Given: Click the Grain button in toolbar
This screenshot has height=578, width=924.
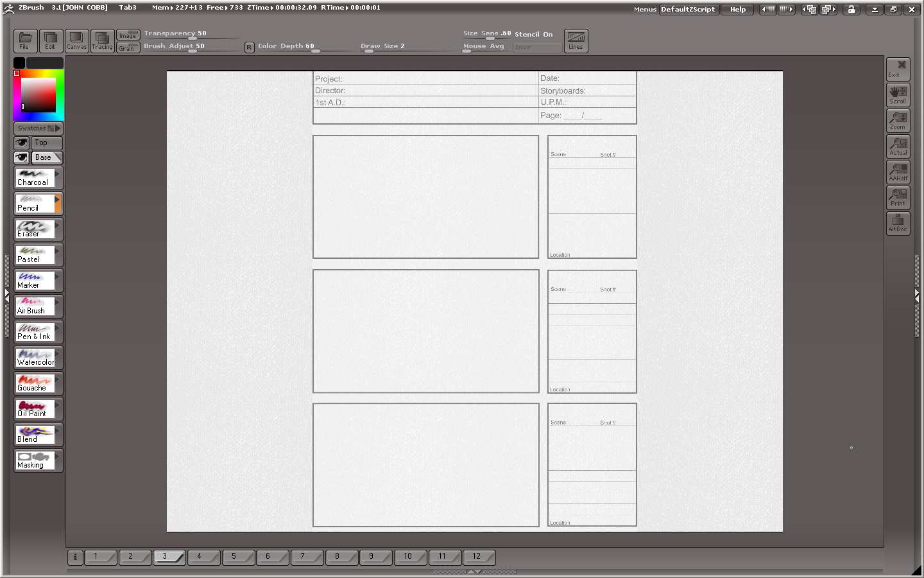Looking at the screenshot, I should [x=128, y=48].
